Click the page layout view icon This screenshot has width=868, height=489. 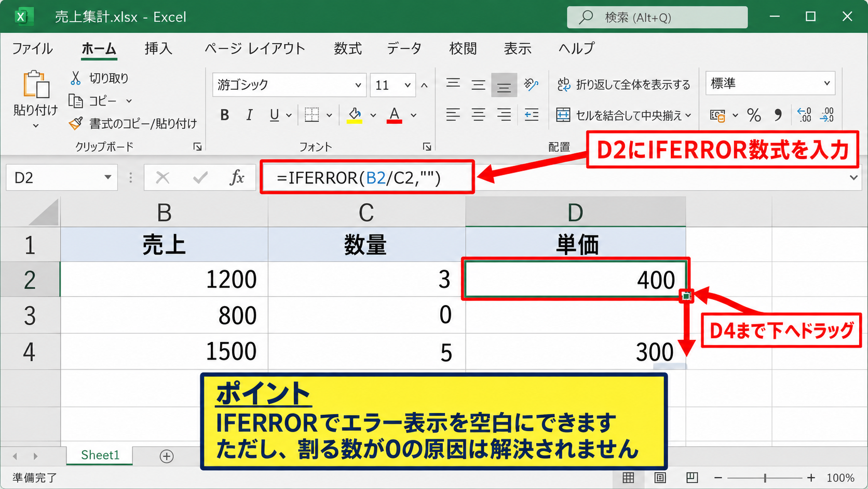coord(660,478)
